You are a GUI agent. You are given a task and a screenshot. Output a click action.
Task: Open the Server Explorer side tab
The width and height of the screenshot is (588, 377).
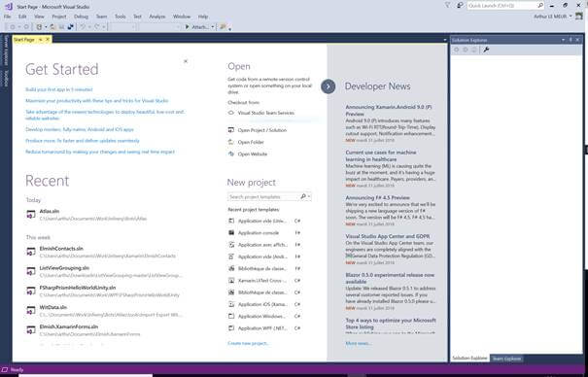6,50
